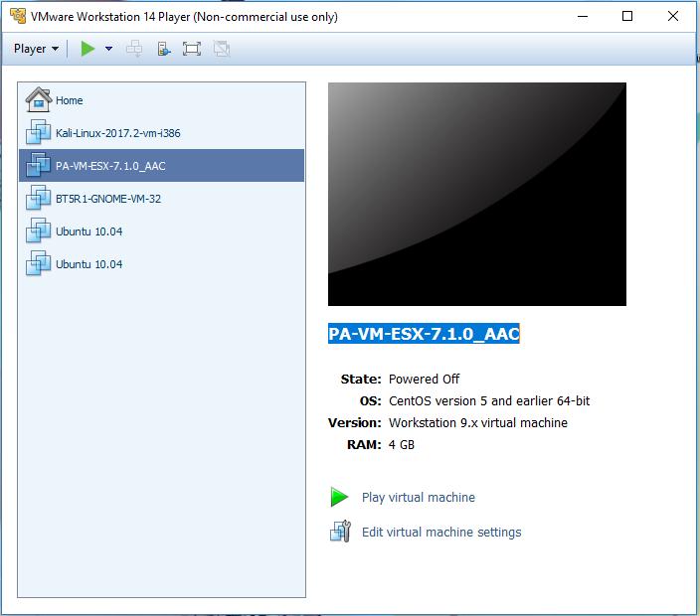The width and height of the screenshot is (700, 616).
Task: Select Kali-Linux-2017.2-vm-i386 virtual machine
Action: click(x=161, y=133)
